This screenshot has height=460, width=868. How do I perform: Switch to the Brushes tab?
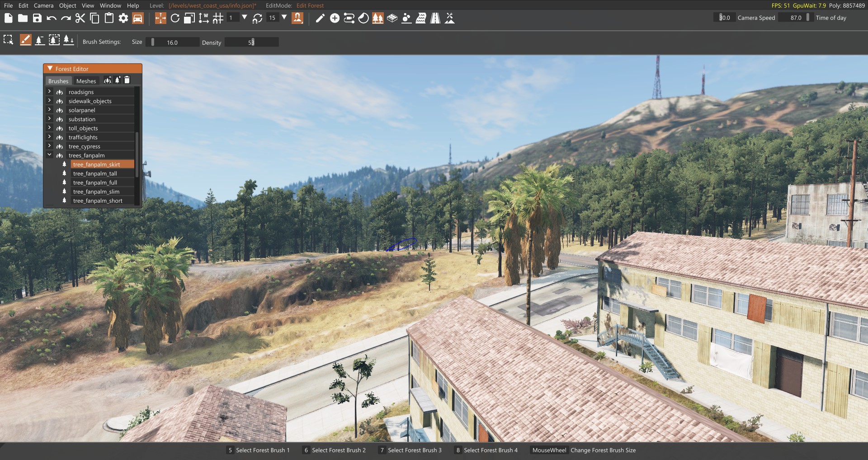[58, 81]
